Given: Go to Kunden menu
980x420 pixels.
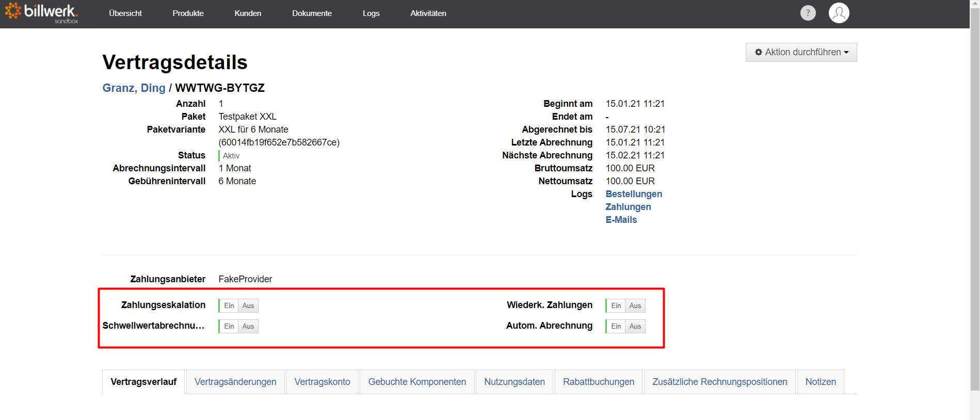Looking at the screenshot, I should click(x=248, y=13).
